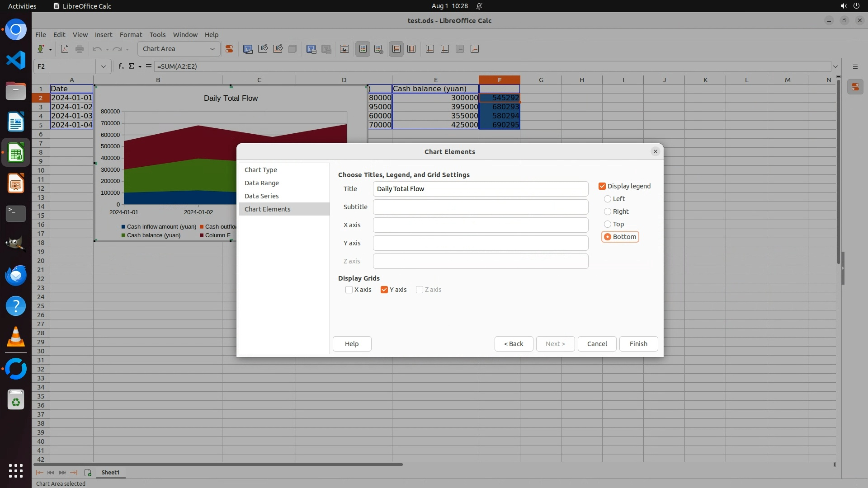The height and width of the screenshot is (488, 868).
Task: Toggle the Horizontal Grids toolbar icon
Action: click(x=396, y=49)
